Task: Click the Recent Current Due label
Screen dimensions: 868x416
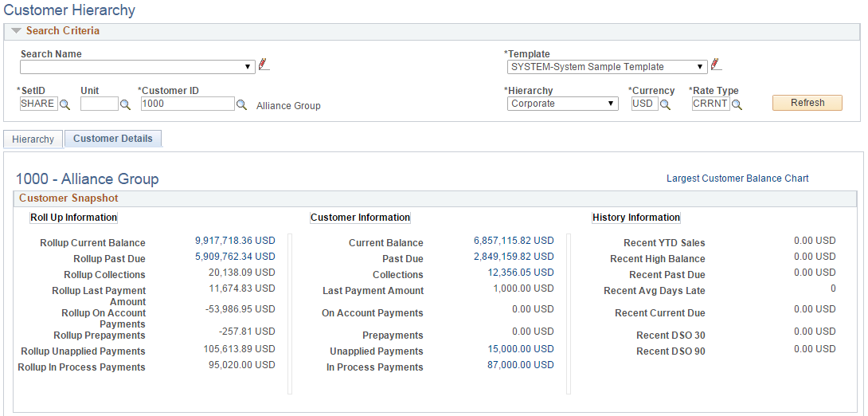Action: [x=660, y=313]
